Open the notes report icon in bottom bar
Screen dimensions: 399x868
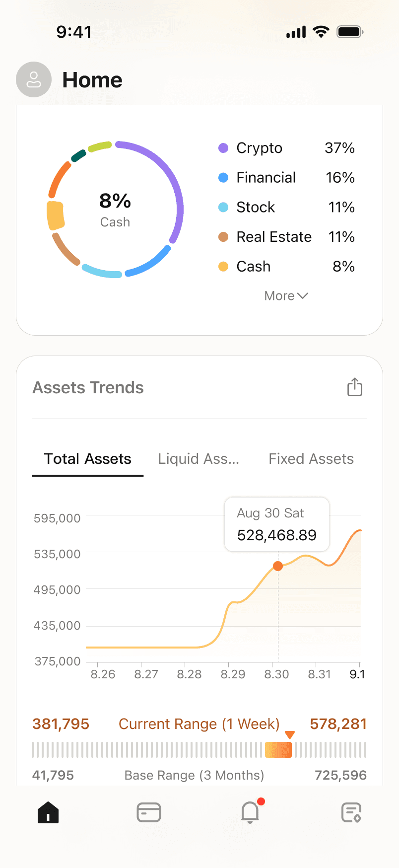coord(351,812)
